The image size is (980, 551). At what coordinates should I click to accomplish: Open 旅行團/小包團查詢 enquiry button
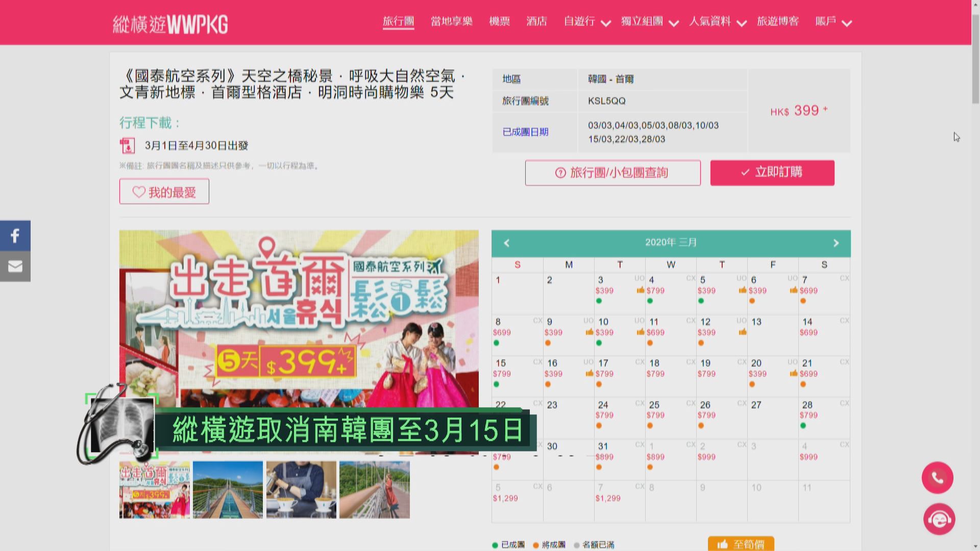click(612, 172)
